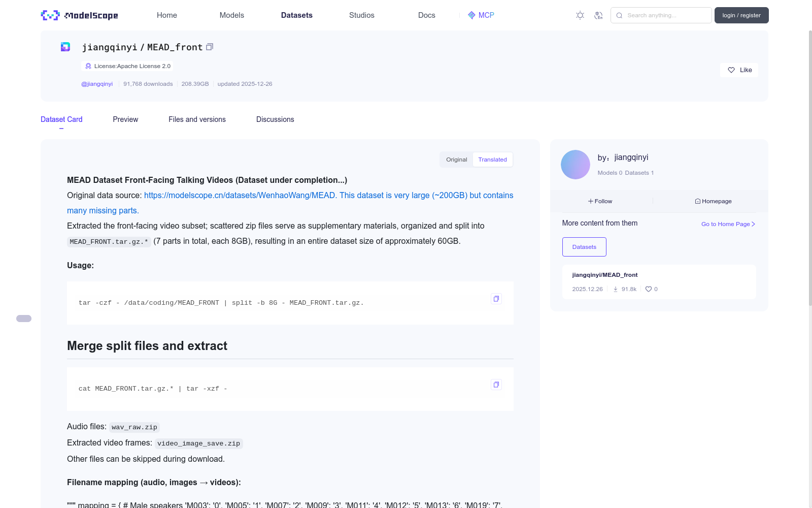Open the Datasets navigation item
Screen dimensions: 812x508
point(297,15)
